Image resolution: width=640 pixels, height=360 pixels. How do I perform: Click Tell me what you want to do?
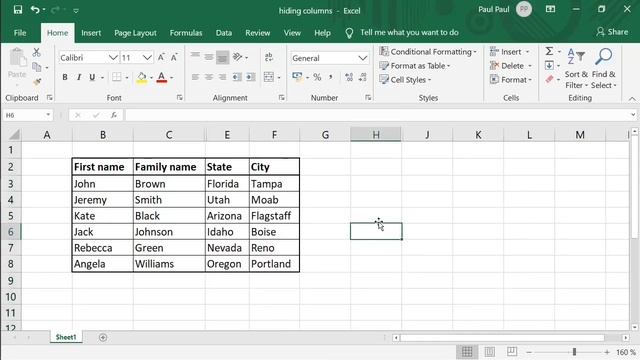pos(409,33)
